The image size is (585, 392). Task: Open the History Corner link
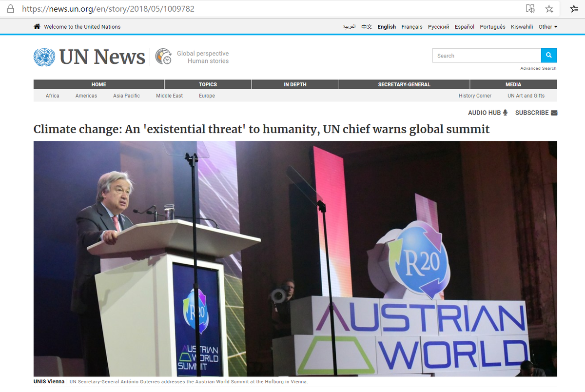tap(475, 96)
